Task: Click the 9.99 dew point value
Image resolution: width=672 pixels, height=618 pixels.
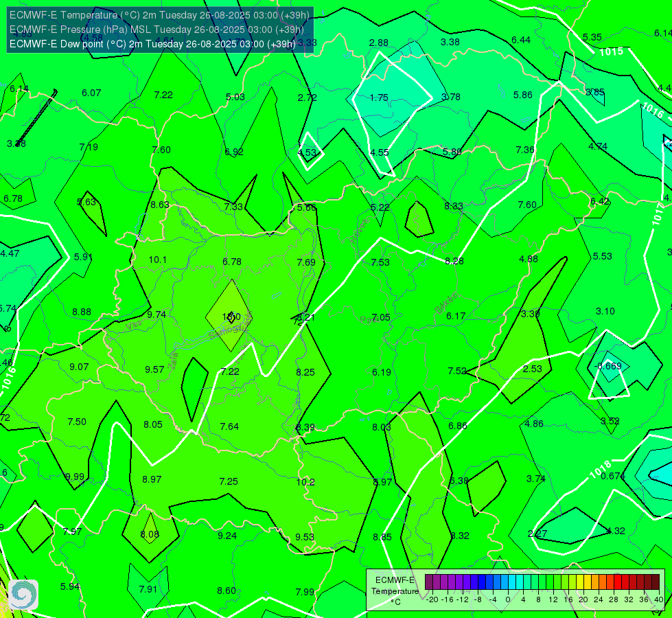Action: point(75,477)
